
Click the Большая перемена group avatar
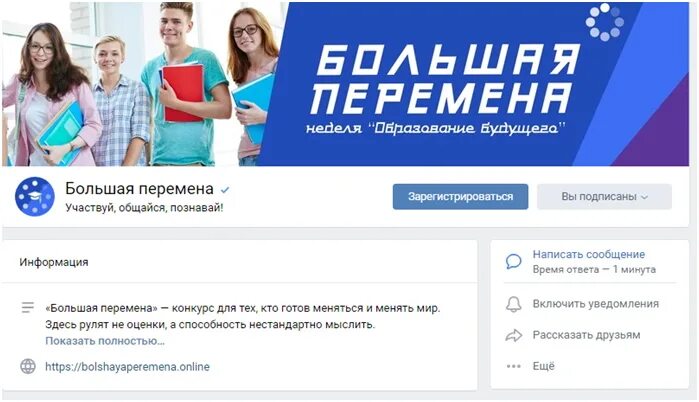pyautogui.click(x=35, y=197)
